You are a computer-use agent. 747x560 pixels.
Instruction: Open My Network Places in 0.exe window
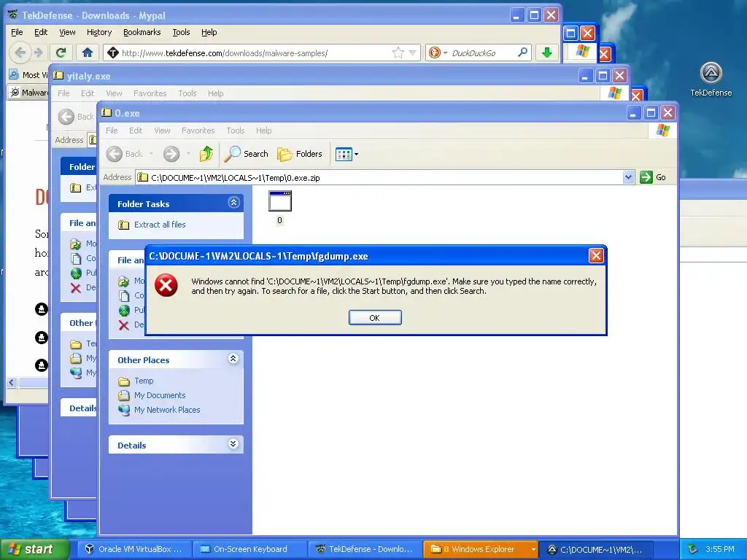tap(167, 410)
